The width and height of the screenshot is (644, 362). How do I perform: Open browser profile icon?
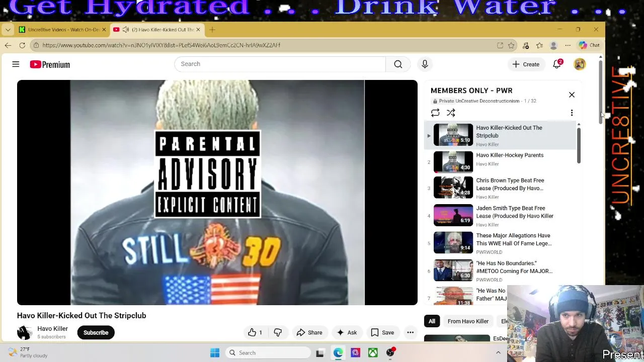click(553, 45)
